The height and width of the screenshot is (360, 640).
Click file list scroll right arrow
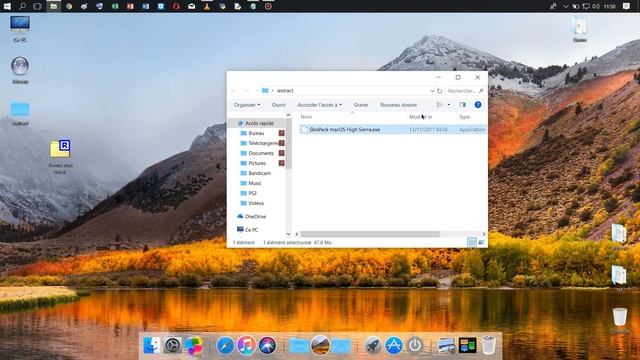(x=484, y=234)
